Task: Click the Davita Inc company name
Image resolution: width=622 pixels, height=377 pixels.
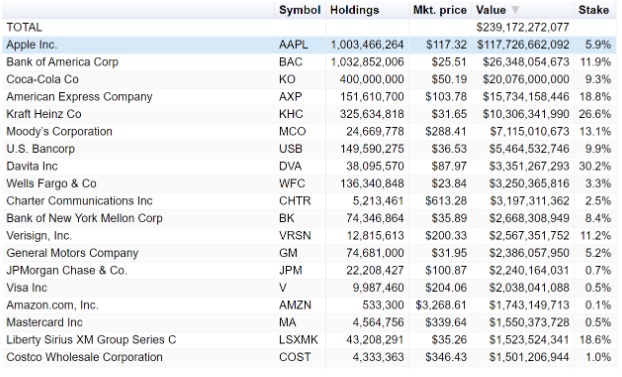Action: [32, 166]
